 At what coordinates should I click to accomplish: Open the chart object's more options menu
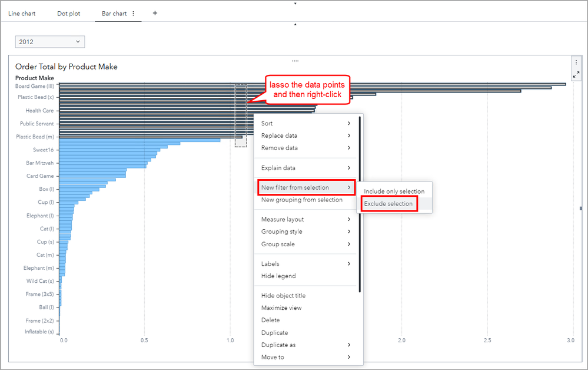[576, 62]
